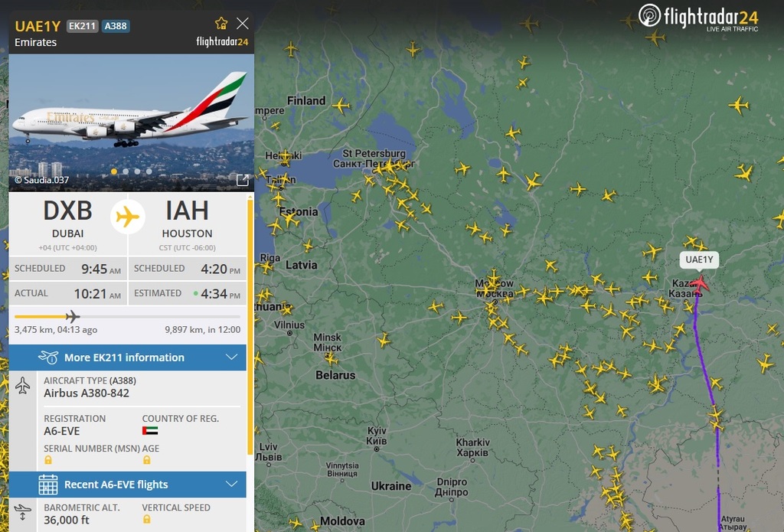Add flight UAE1Y to favorites with star icon
The image size is (784, 532).
(x=221, y=24)
